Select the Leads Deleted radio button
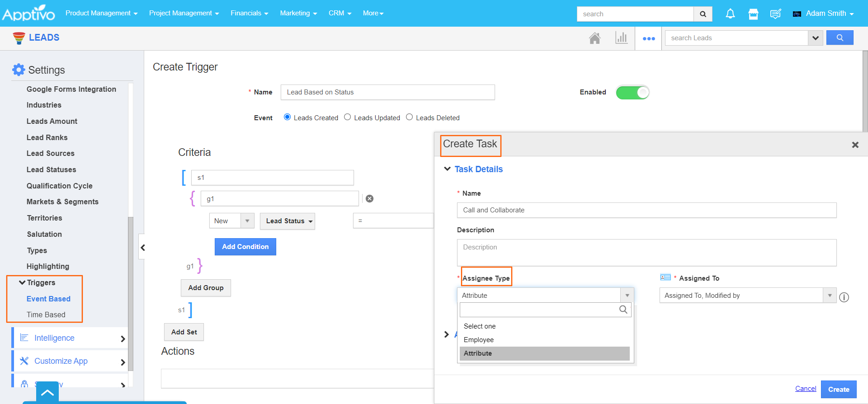 [x=410, y=117]
